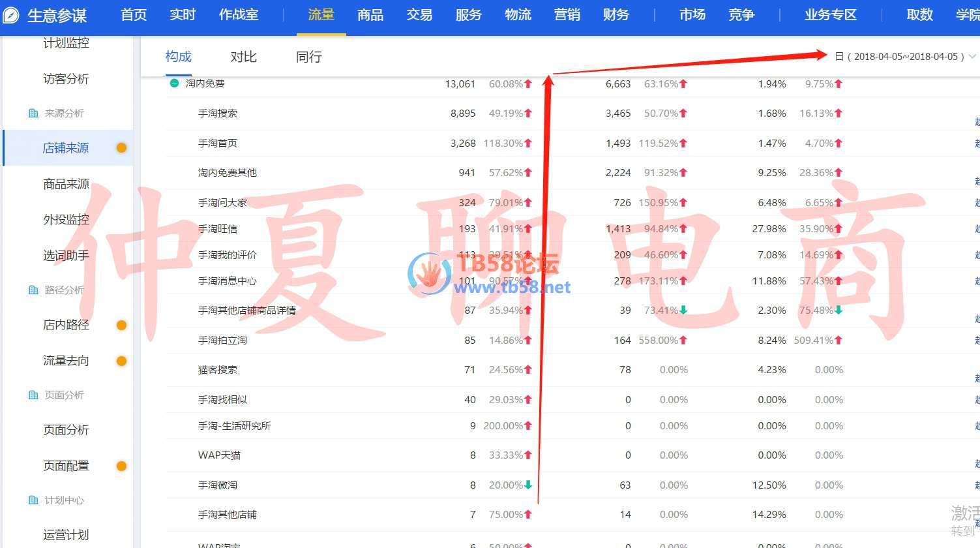Open the date range dropdown arrow
The height and width of the screenshot is (548, 980).
[x=973, y=57]
